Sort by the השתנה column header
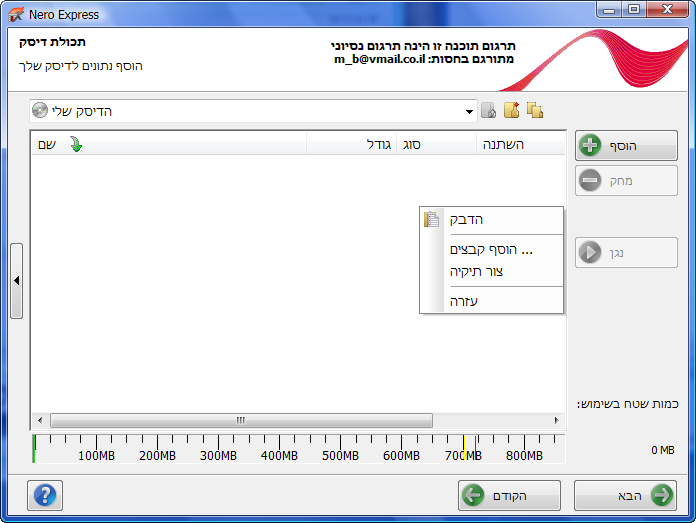696x523 pixels. pyautogui.click(x=521, y=144)
